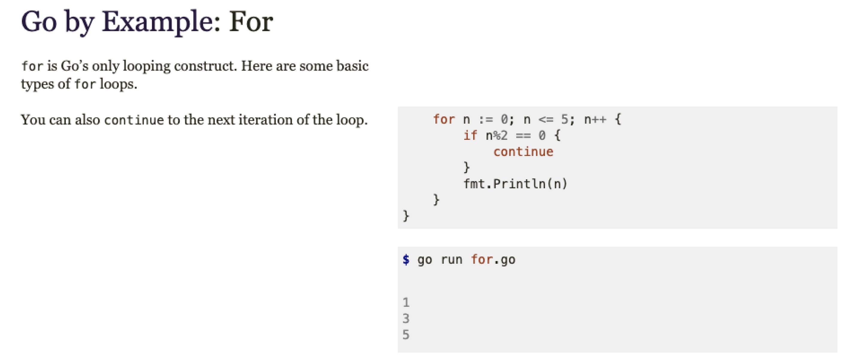Screen dimensions: 868x358
Task: Click the final closing brace of the code
Action: [x=406, y=216]
